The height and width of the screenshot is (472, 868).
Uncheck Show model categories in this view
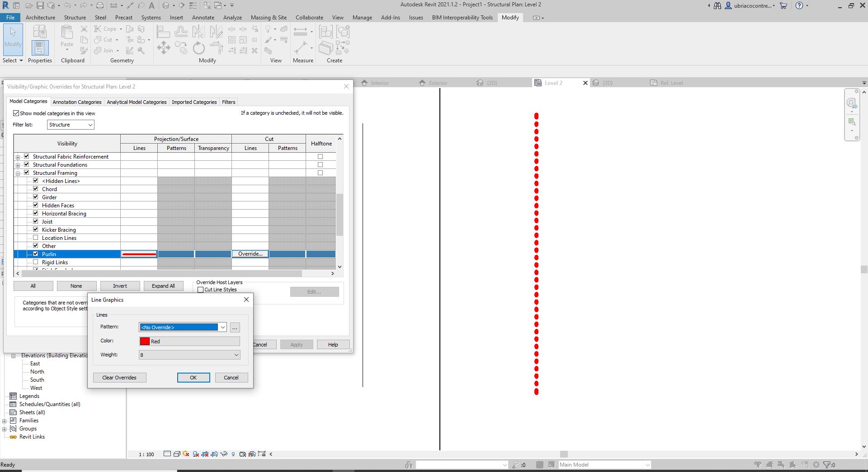point(16,113)
